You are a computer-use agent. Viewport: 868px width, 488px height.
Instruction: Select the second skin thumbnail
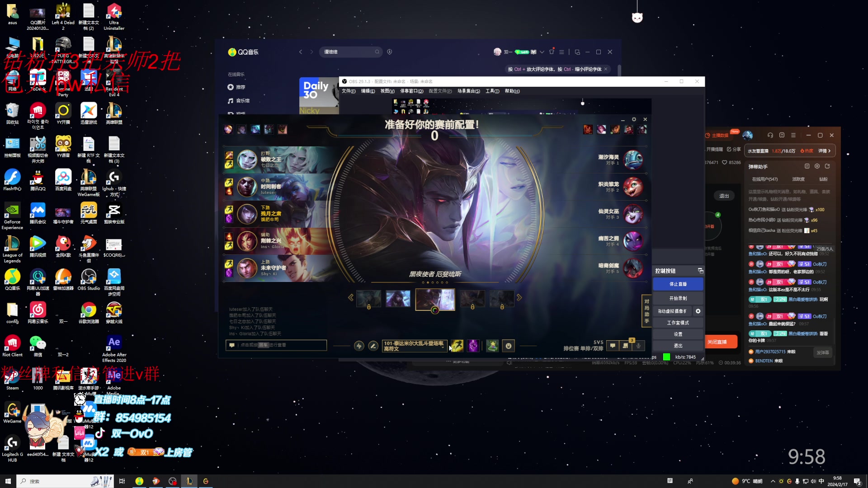(x=398, y=299)
